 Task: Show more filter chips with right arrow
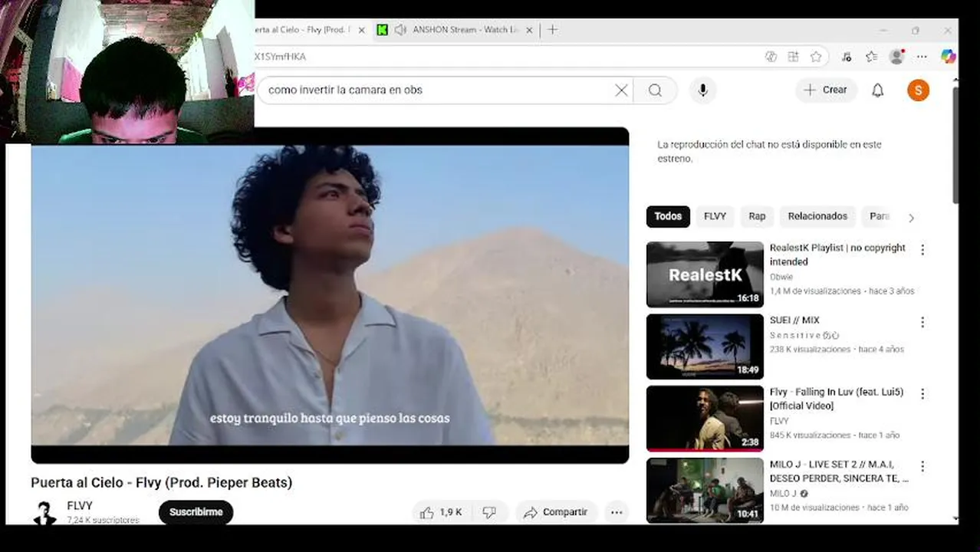[911, 218]
